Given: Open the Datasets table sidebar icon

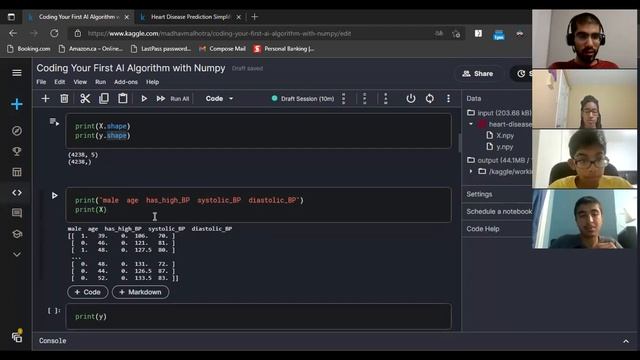Looking at the screenshot, I should point(17,172).
